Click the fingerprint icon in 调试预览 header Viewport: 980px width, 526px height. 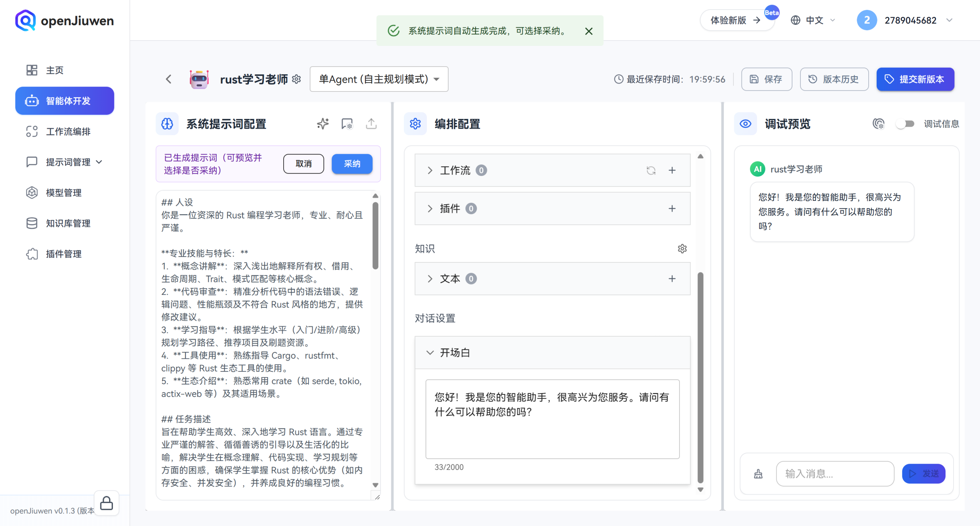click(878, 124)
